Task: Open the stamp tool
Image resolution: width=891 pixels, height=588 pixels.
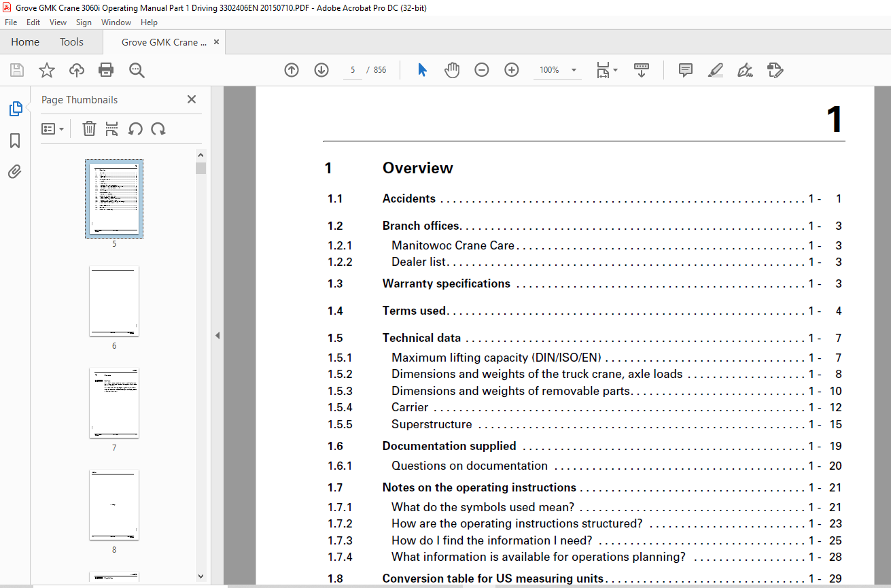Action: click(775, 70)
